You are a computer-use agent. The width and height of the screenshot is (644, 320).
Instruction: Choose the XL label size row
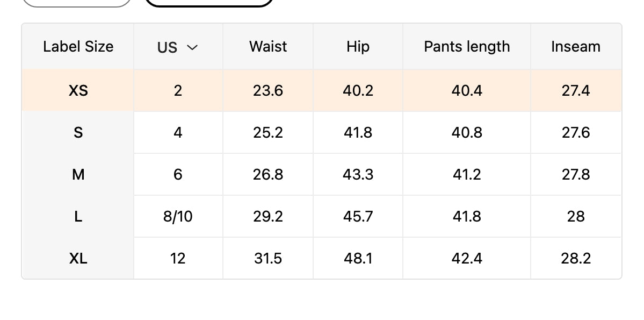(78, 259)
